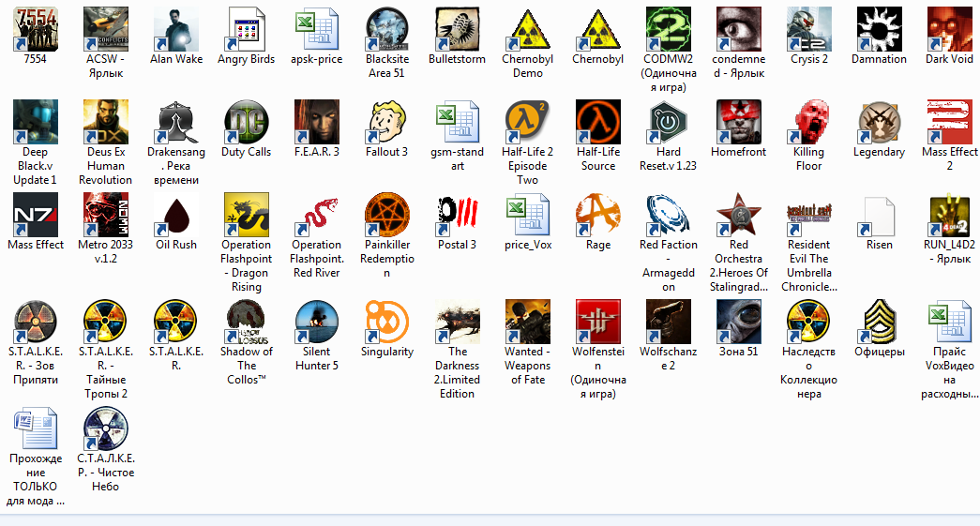Screen dimensions: 980x526
Task: Select Wanted Weapons of Fate icon
Action: tap(527, 322)
